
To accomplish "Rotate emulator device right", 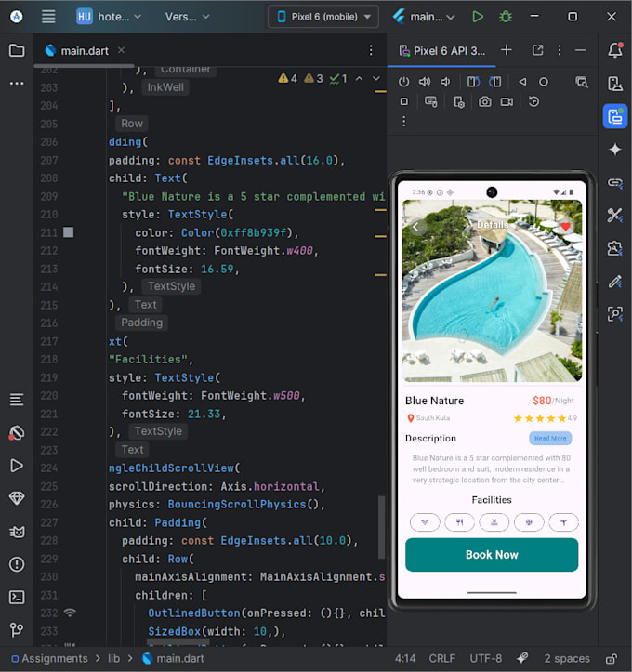I will point(495,82).
